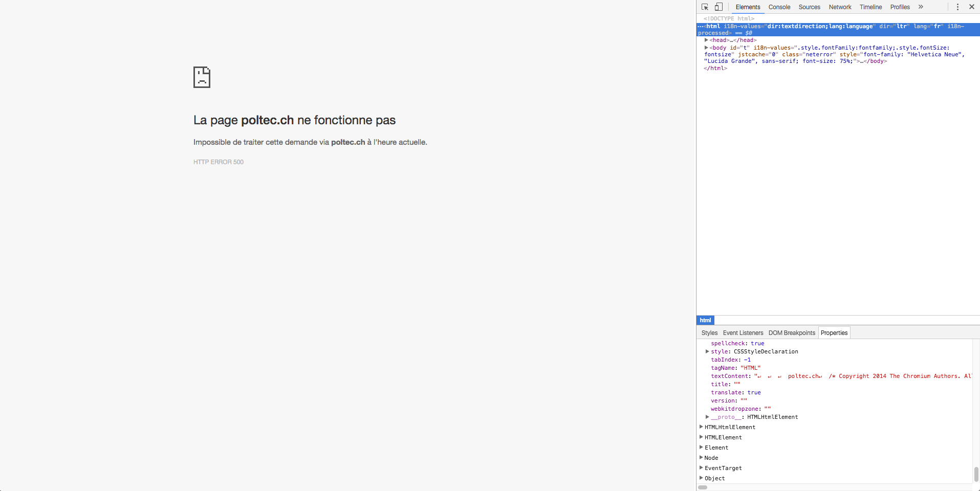Select the spellcheck: true property
980x491 pixels.
737,343
